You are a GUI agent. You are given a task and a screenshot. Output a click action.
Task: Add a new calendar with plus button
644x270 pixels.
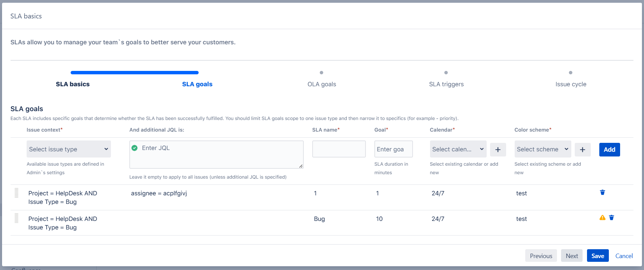tap(498, 150)
